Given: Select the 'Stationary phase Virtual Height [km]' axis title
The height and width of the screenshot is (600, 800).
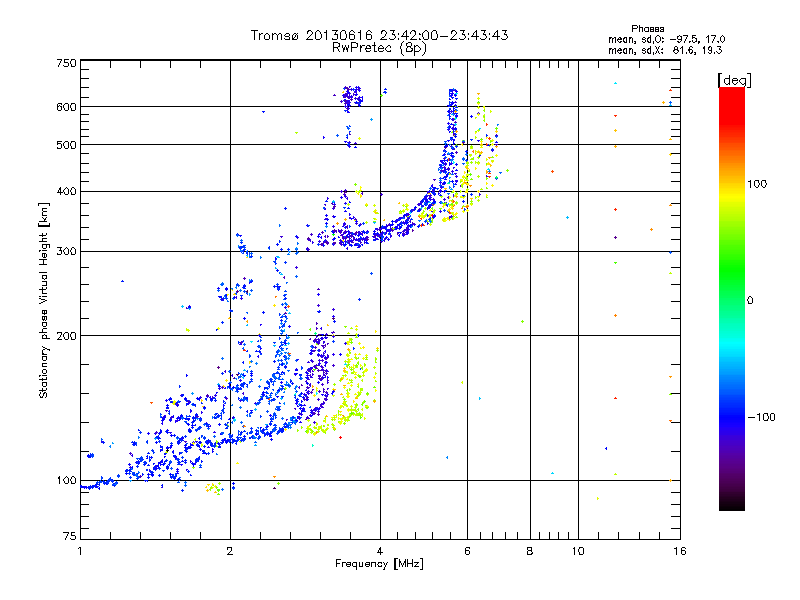Looking at the screenshot, I should point(44,300).
